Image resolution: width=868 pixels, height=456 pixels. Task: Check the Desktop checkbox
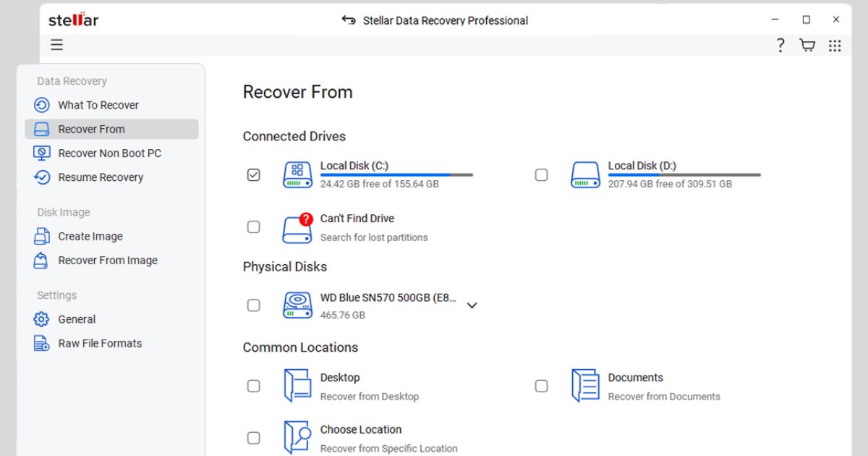[253, 386]
